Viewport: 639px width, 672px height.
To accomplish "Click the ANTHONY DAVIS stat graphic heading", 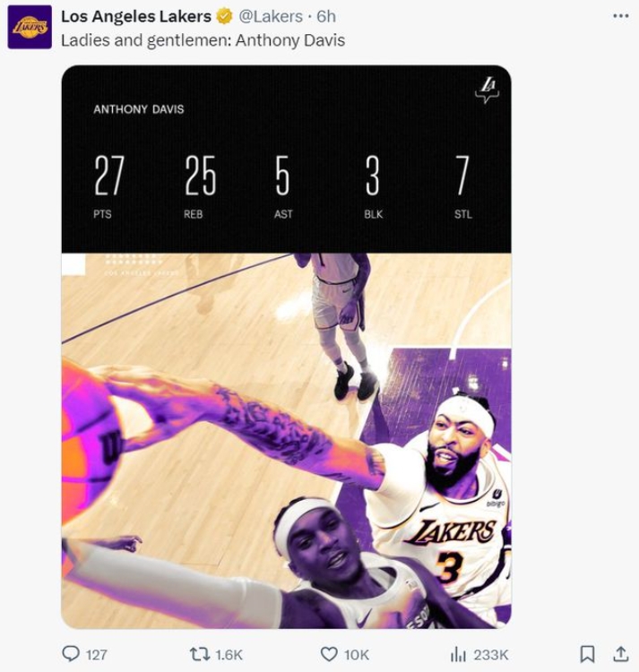I will coord(138,109).
